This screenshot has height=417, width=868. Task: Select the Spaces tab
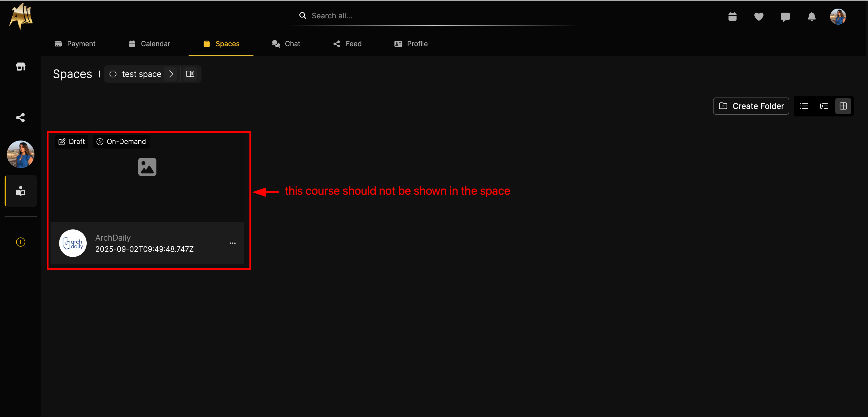[x=221, y=44]
